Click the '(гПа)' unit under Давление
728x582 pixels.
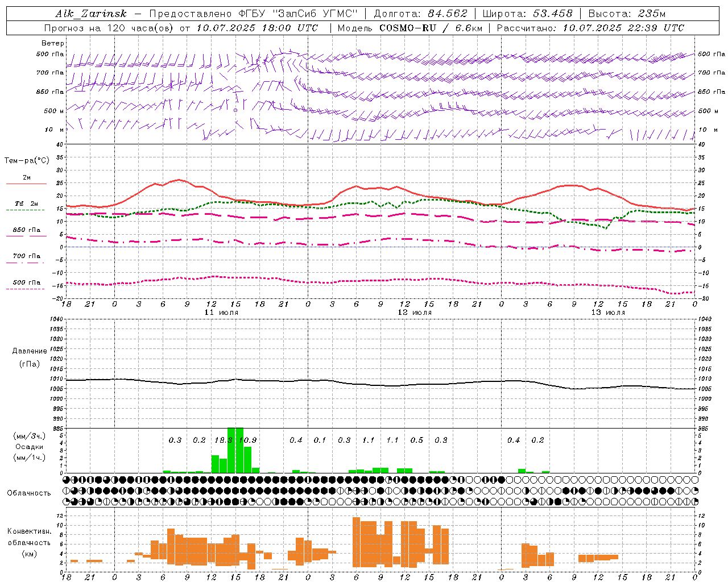point(29,364)
